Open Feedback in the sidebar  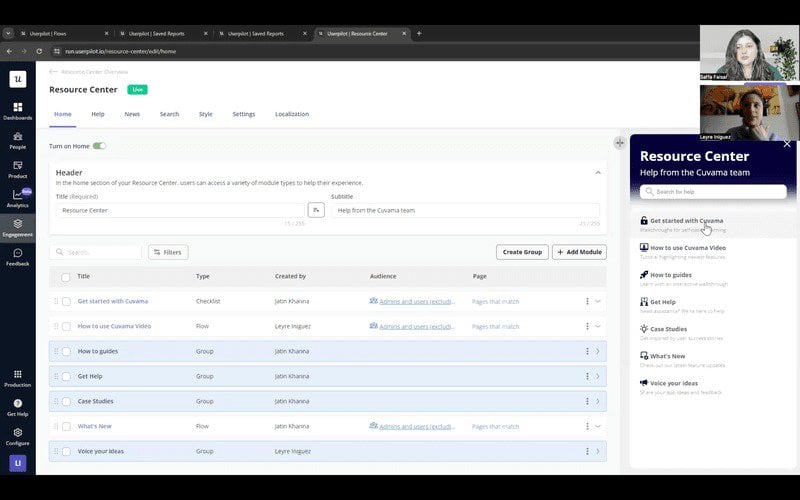click(x=17, y=256)
